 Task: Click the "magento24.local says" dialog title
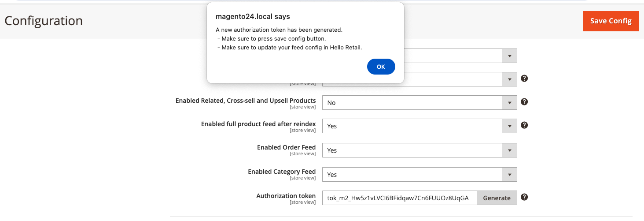click(253, 17)
